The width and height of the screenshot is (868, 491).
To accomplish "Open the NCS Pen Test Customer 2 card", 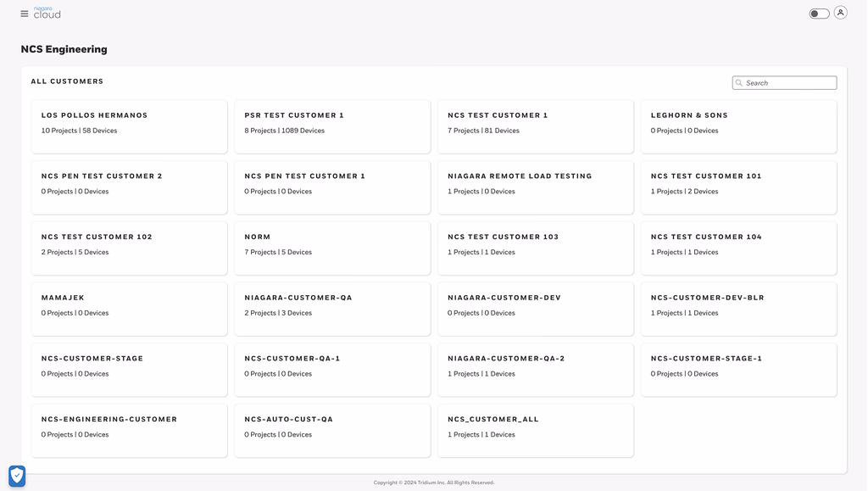I will click(129, 187).
